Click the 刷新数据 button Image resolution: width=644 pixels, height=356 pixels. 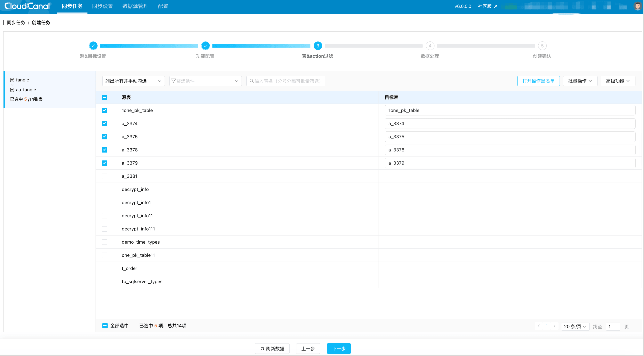point(272,349)
